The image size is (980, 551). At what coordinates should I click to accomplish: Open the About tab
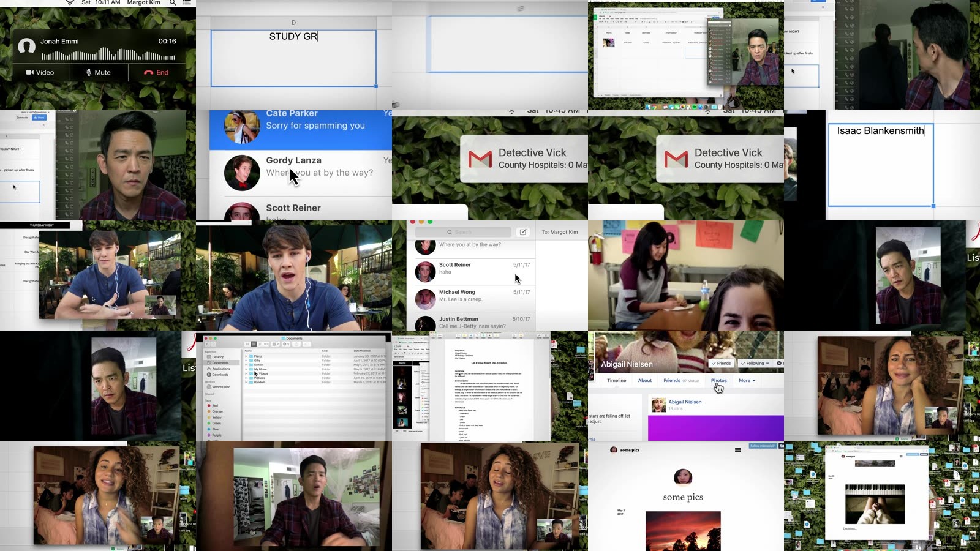tap(645, 380)
